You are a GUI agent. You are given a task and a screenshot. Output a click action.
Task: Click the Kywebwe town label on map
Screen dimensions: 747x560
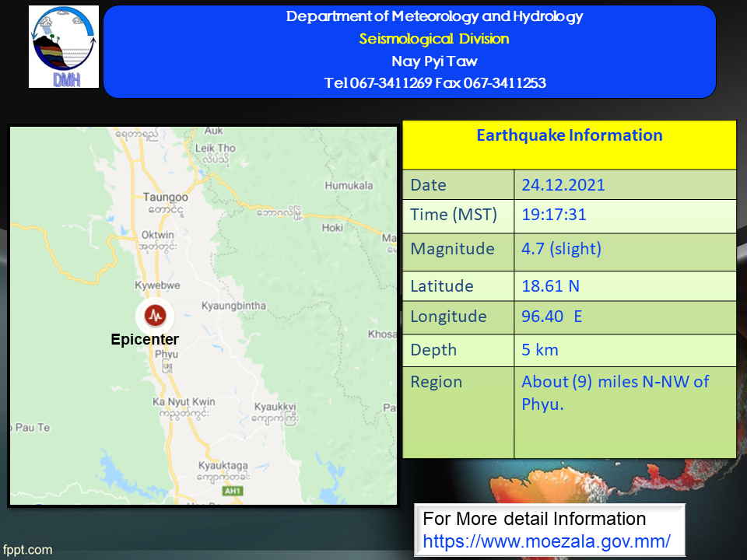(x=158, y=285)
